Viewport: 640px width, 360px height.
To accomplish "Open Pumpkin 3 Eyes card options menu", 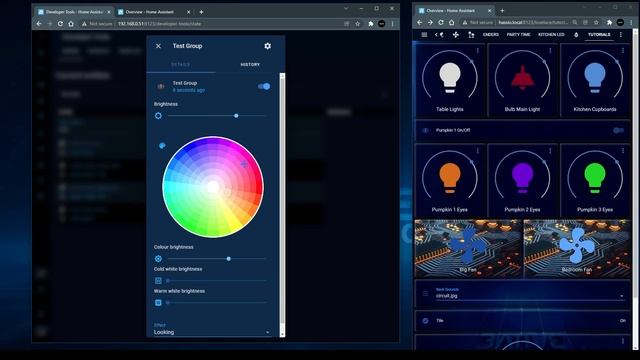I will 623,151.
